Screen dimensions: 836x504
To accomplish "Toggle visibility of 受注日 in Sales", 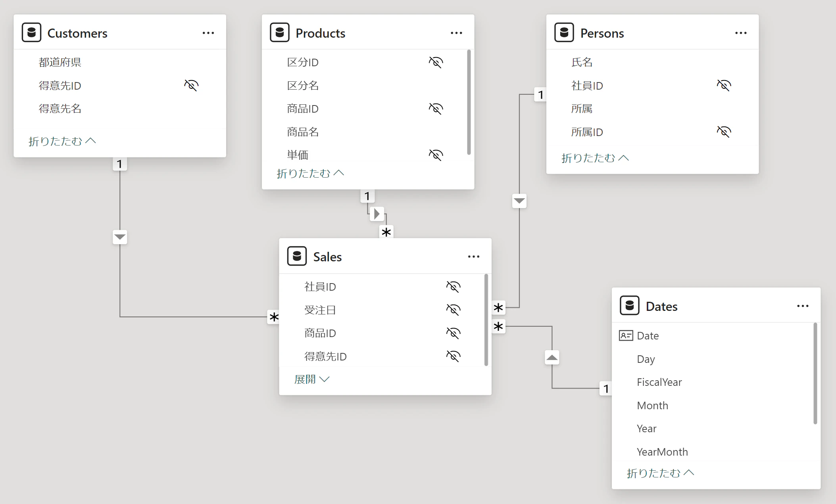I will [x=453, y=310].
